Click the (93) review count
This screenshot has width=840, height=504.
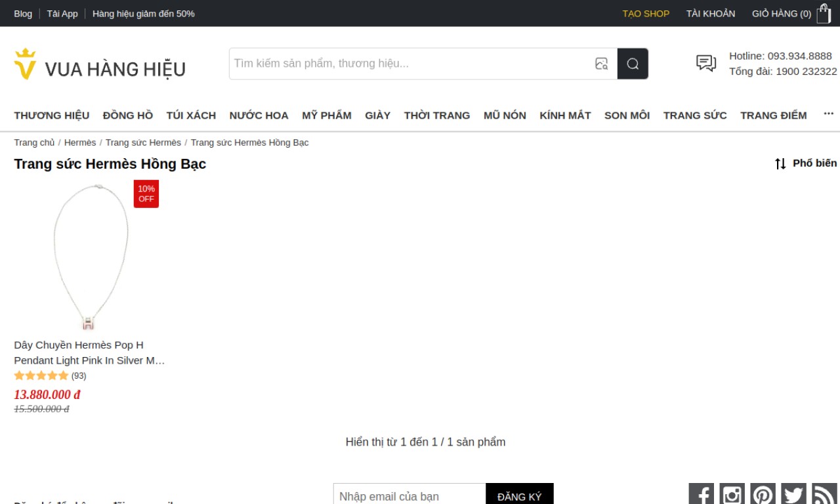point(79,376)
